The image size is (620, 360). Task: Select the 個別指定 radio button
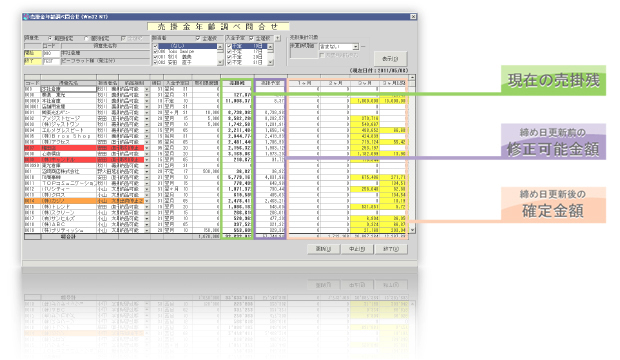(87, 38)
